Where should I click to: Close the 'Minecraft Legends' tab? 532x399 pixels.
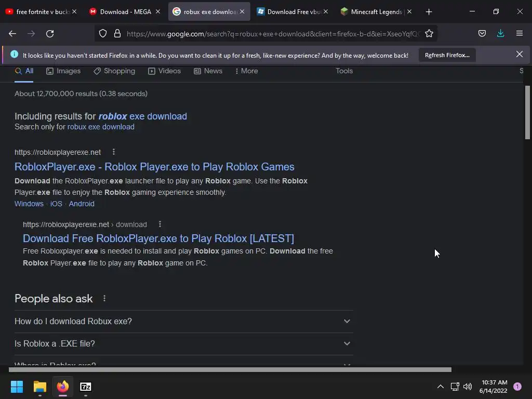tap(409, 11)
